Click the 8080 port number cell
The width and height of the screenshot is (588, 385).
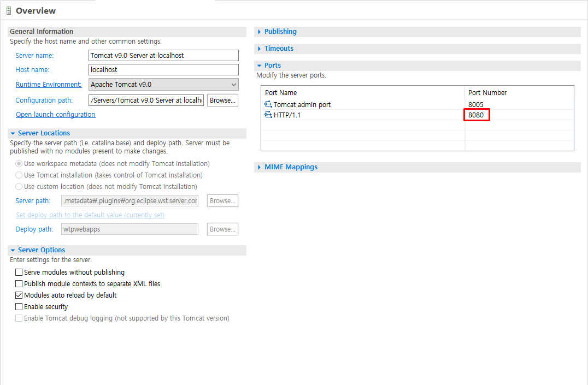tap(476, 115)
